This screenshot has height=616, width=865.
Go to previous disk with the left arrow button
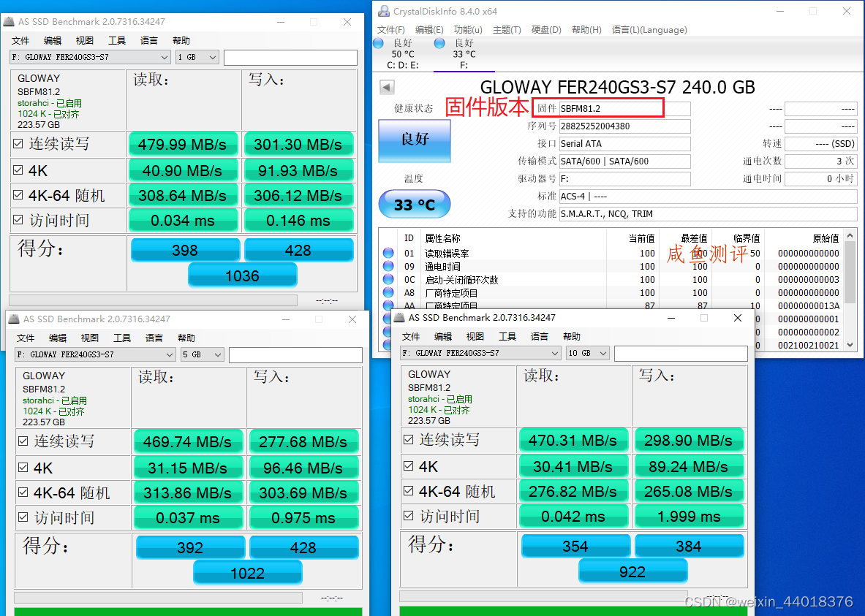387,86
